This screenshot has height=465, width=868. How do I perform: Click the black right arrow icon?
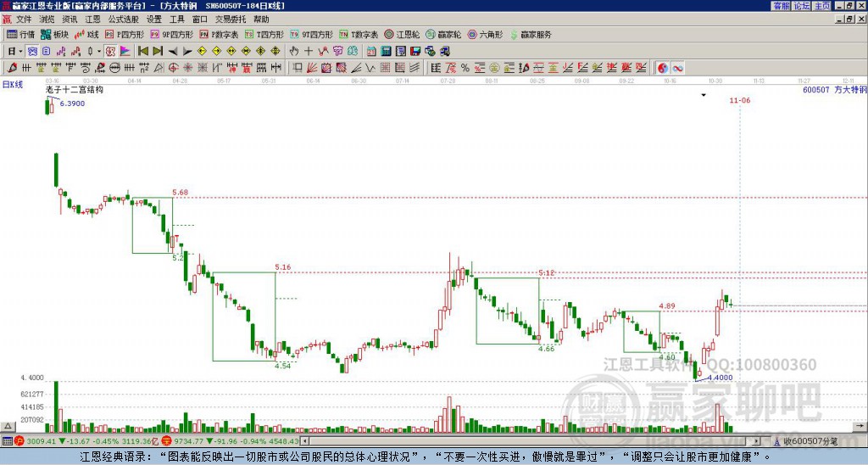pos(187,52)
